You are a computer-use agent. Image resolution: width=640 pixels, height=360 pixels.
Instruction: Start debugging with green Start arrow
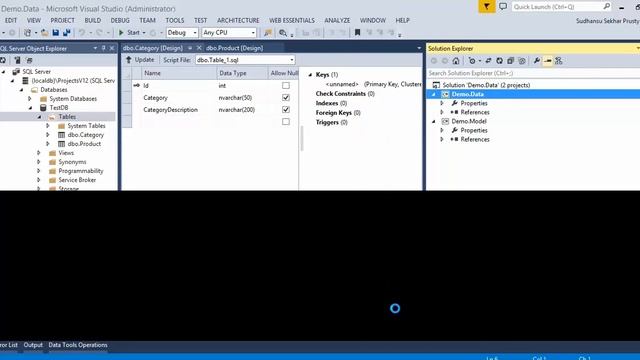pyautogui.click(x=121, y=33)
